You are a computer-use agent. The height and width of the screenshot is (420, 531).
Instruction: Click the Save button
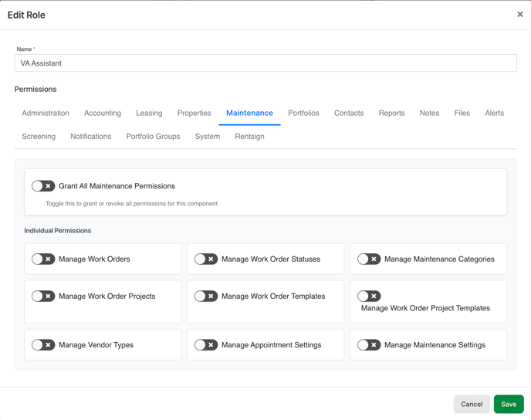509,404
